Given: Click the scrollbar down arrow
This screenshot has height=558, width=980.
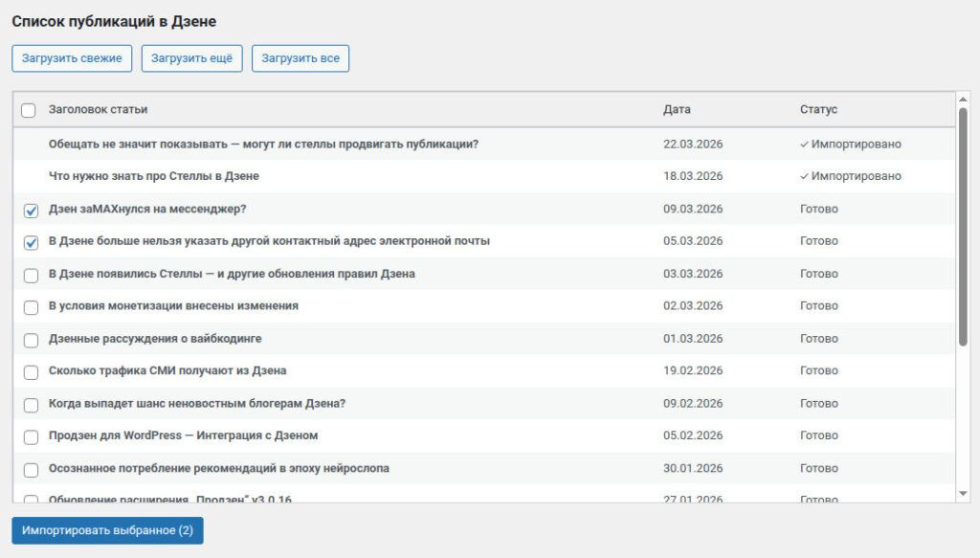Looking at the screenshot, I should (x=963, y=494).
